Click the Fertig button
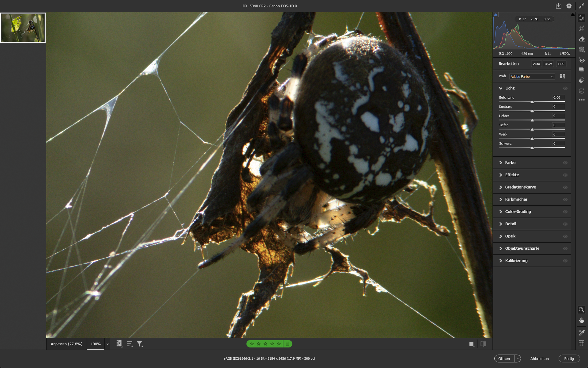The width and height of the screenshot is (588, 368). coord(569,358)
